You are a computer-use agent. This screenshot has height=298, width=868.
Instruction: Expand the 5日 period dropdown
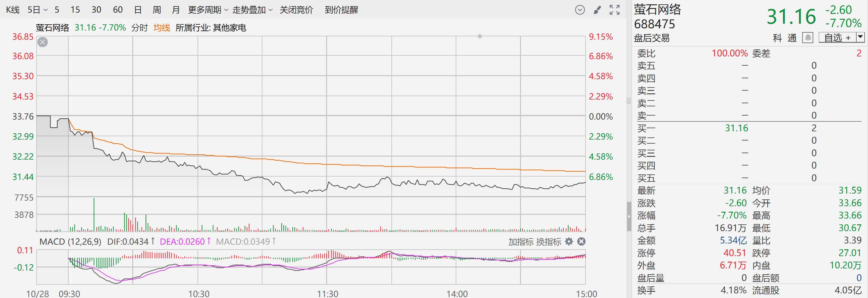pyautogui.click(x=38, y=10)
